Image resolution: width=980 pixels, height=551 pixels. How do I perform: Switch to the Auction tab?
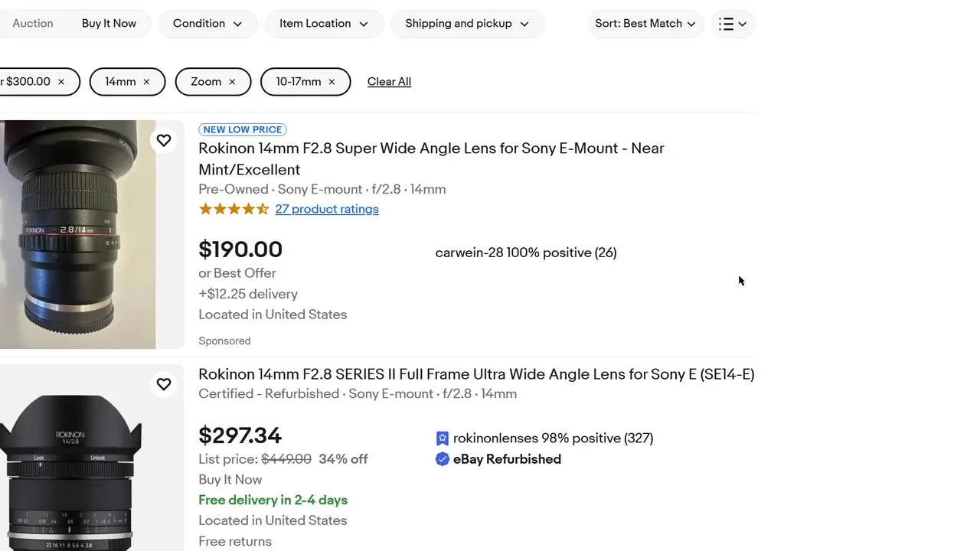point(33,24)
